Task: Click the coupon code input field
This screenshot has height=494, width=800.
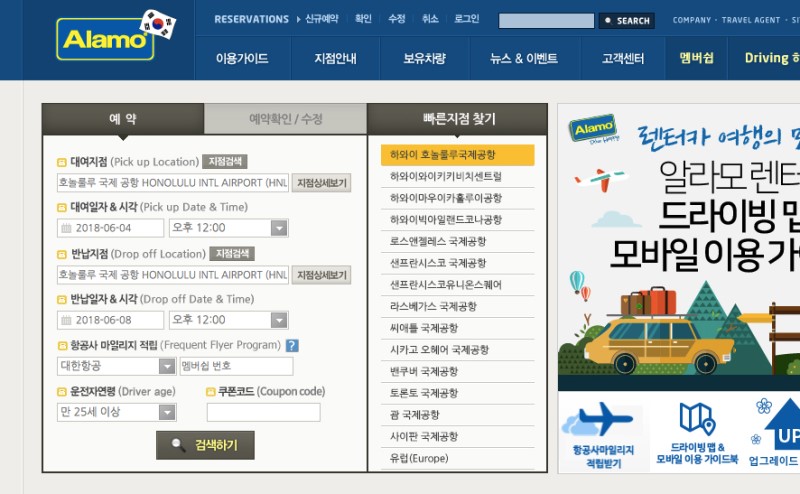Action: [x=264, y=412]
